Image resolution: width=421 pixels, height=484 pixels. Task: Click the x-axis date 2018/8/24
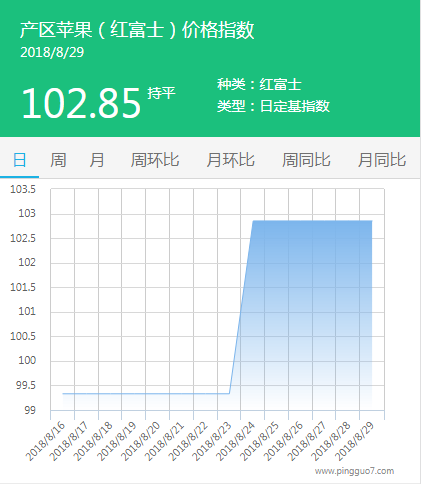tap(236, 441)
